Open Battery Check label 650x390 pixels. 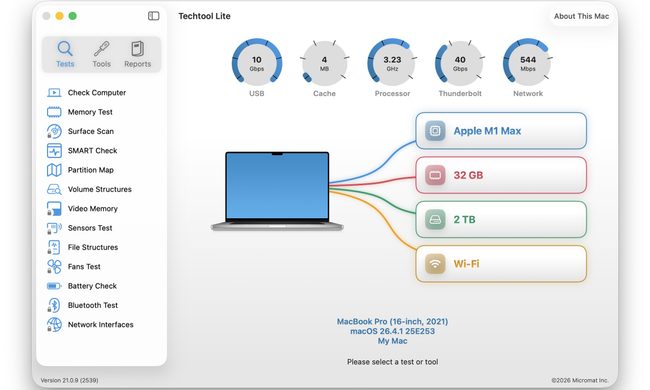coord(92,286)
